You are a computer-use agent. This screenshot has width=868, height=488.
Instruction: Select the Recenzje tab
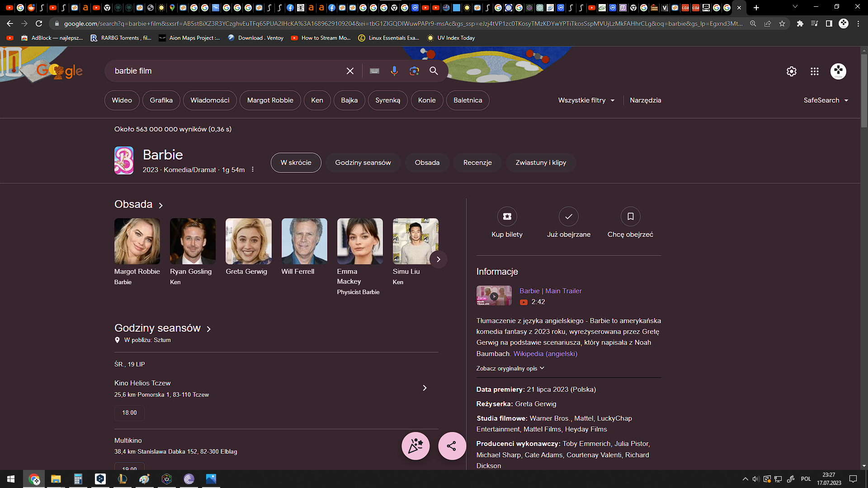[477, 163]
